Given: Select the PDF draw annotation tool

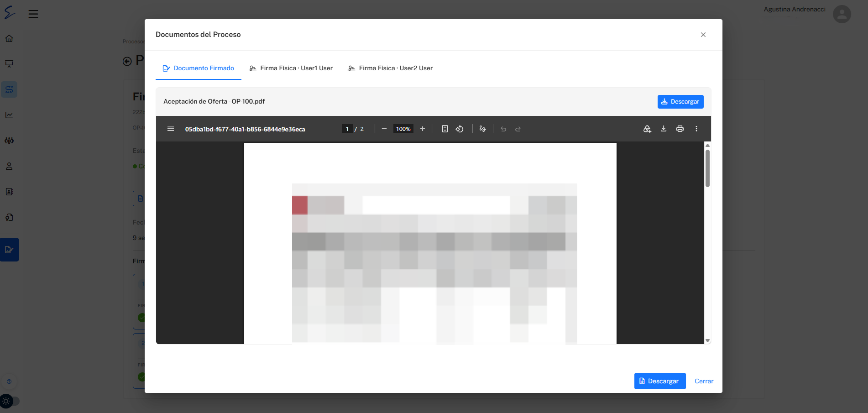Looking at the screenshot, I should [x=482, y=129].
